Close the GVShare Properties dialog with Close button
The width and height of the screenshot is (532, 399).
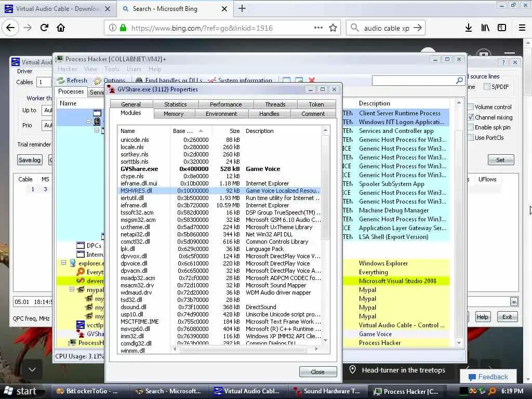pyautogui.click(x=318, y=372)
